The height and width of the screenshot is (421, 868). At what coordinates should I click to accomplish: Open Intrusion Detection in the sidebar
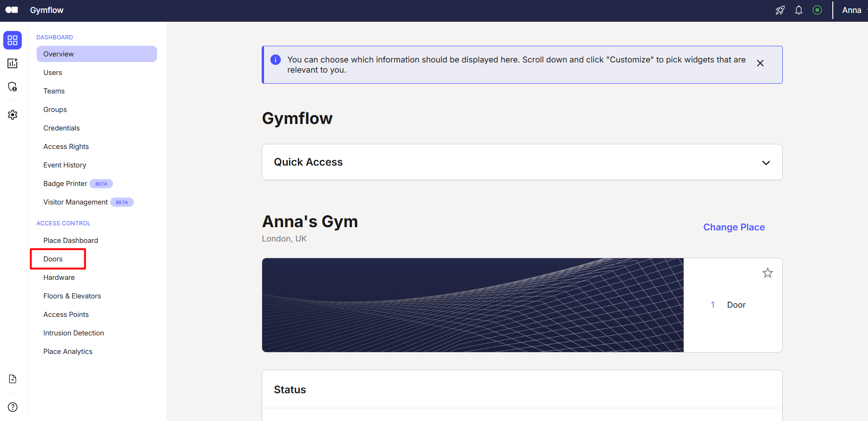tap(74, 333)
